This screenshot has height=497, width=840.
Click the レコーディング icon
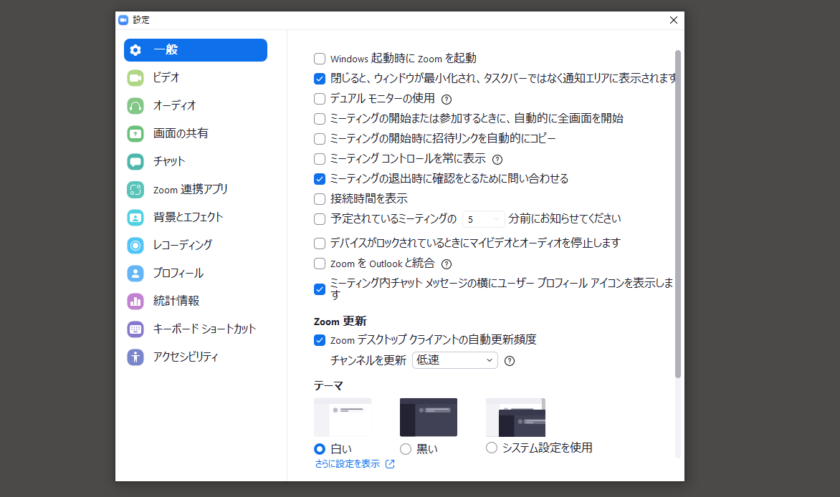[x=136, y=245]
